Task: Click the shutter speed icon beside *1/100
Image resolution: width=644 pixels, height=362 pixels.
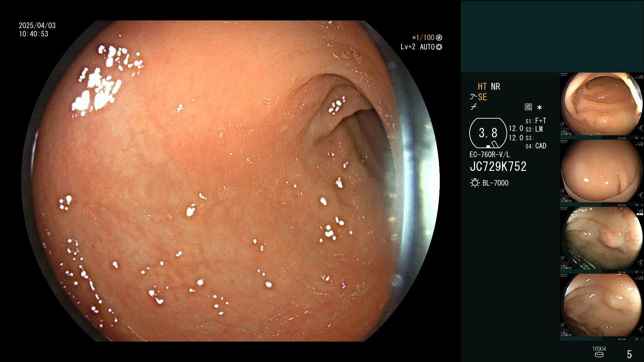Action: click(439, 38)
